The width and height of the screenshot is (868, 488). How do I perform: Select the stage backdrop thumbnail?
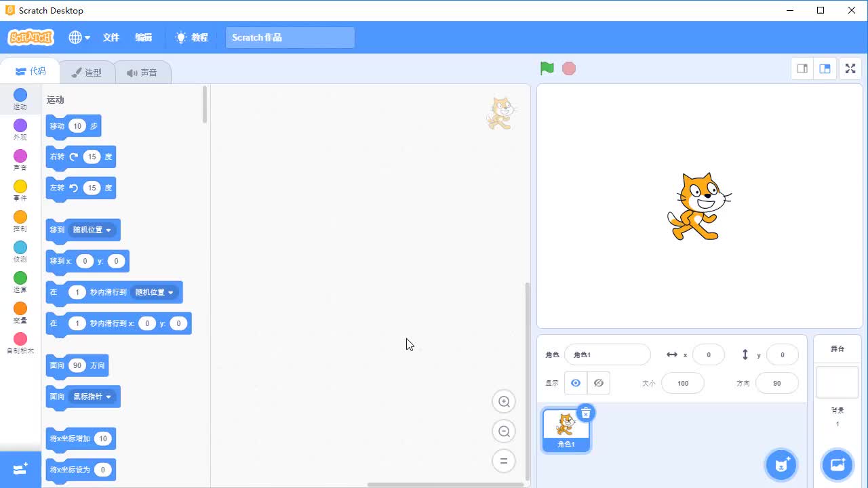coord(837,382)
